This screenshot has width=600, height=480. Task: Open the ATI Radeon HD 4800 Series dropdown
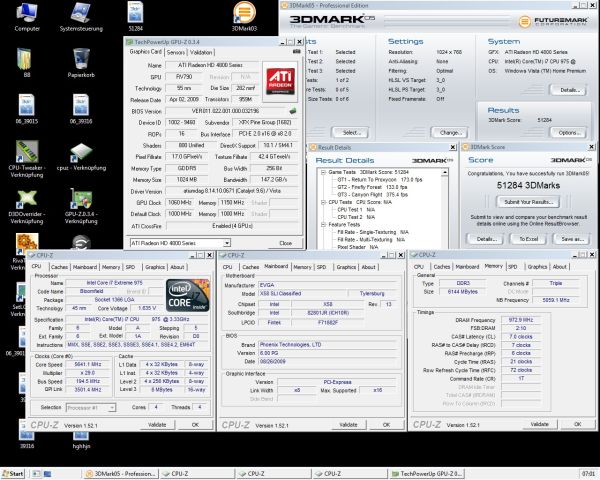click(x=227, y=243)
